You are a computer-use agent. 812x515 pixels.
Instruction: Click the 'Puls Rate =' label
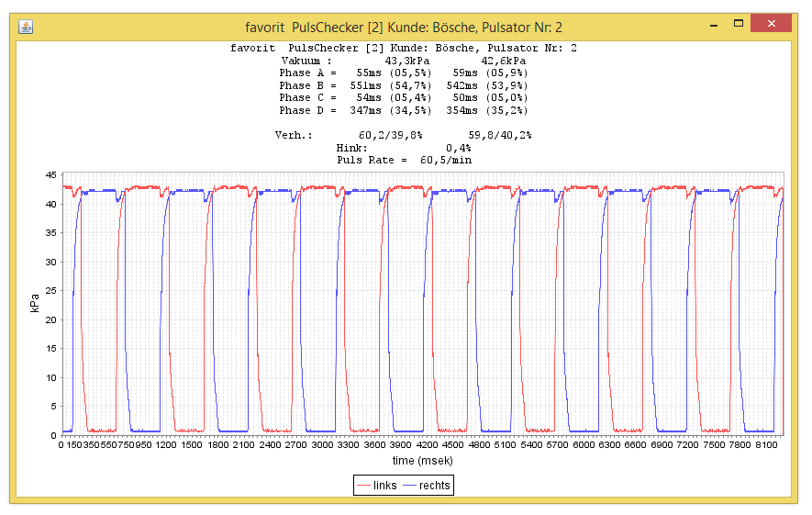point(372,160)
